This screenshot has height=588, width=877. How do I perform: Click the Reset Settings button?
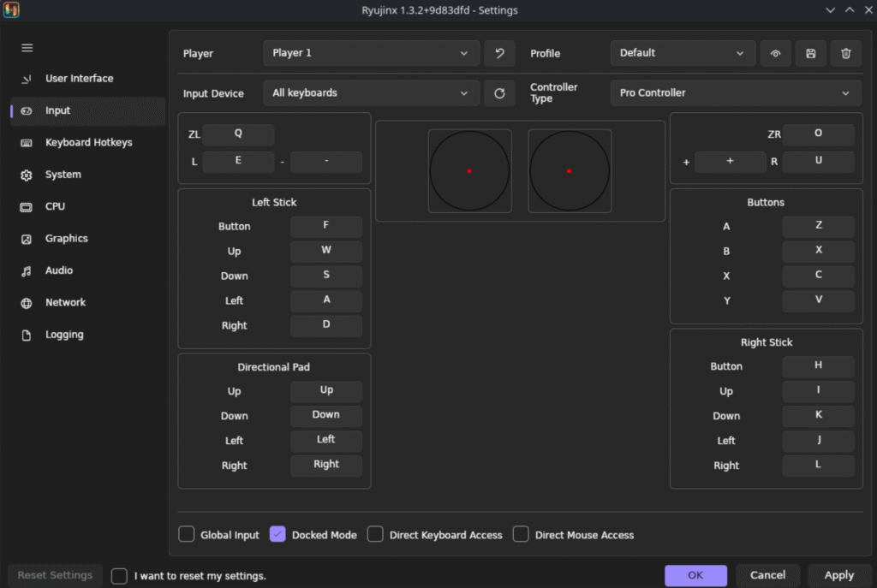click(x=55, y=575)
